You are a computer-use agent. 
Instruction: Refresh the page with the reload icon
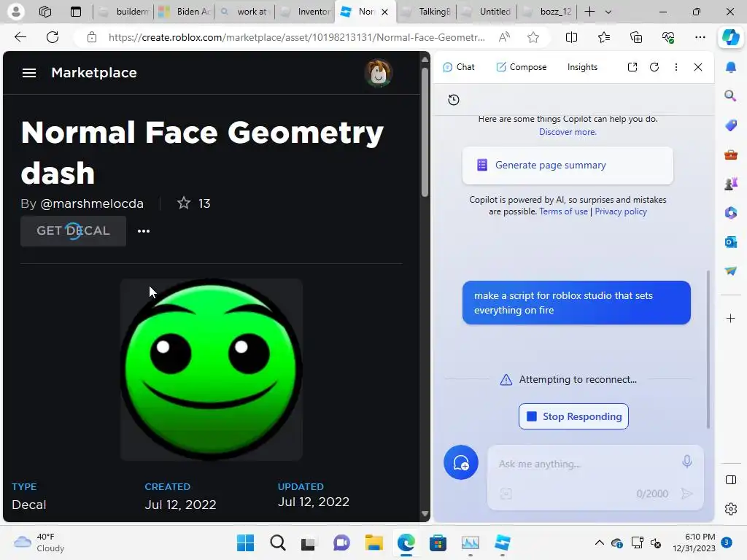click(x=53, y=37)
